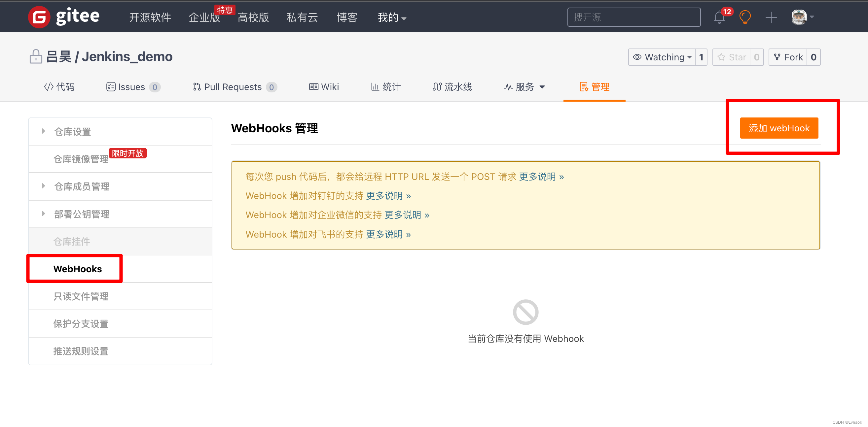The height and width of the screenshot is (427, 868).
Task: Open the Watching dropdown
Action: [x=662, y=57]
